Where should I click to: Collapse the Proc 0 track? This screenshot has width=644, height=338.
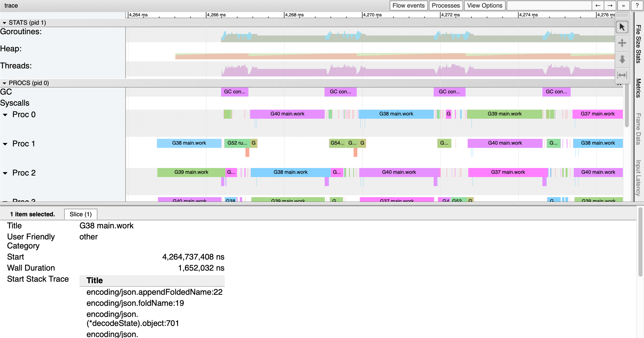(6, 115)
